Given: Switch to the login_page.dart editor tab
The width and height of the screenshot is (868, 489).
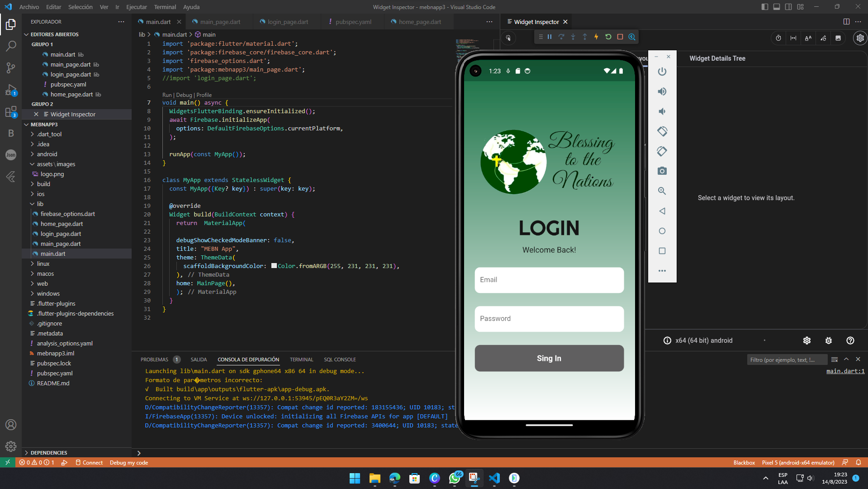Looking at the screenshot, I should click(288, 22).
